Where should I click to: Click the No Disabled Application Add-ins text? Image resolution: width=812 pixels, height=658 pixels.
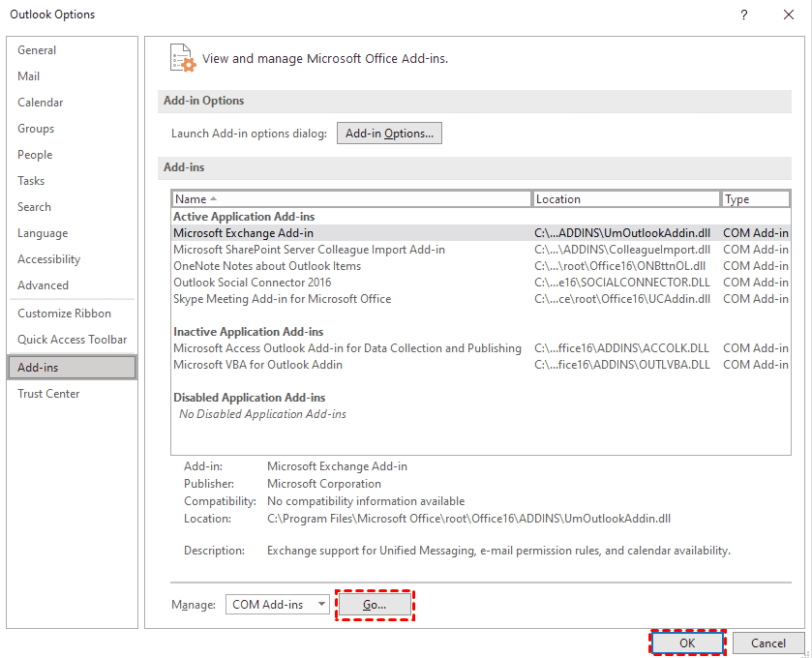(262, 414)
